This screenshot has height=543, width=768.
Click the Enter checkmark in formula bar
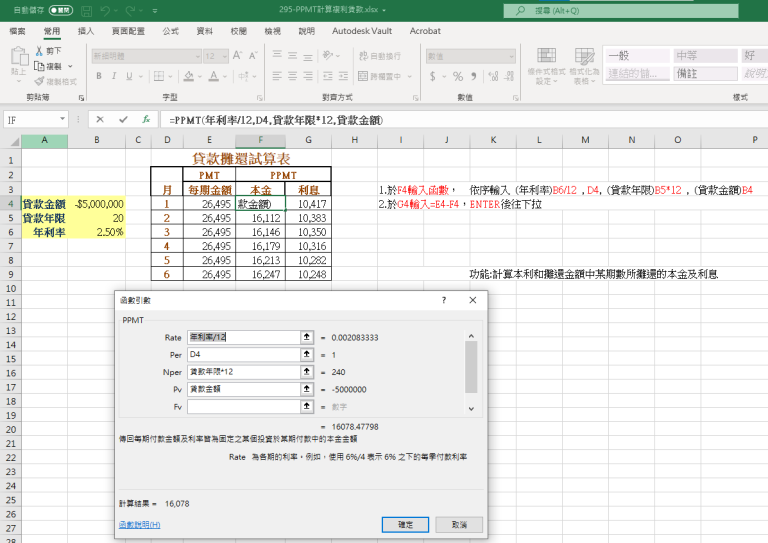[x=123, y=119]
